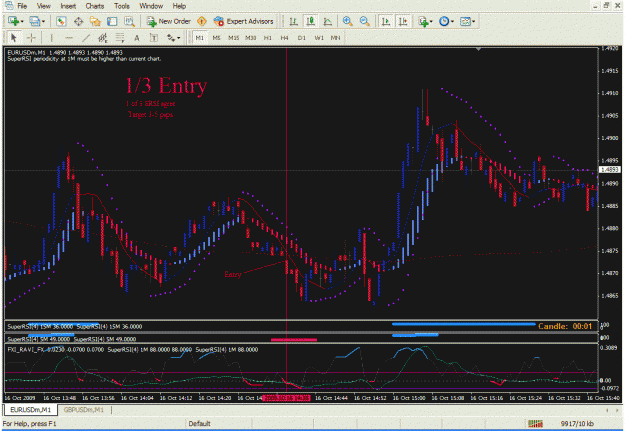Screen dimensions: 625x431
Task: Select the W1 timeframe button
Action: click(319, 38)
